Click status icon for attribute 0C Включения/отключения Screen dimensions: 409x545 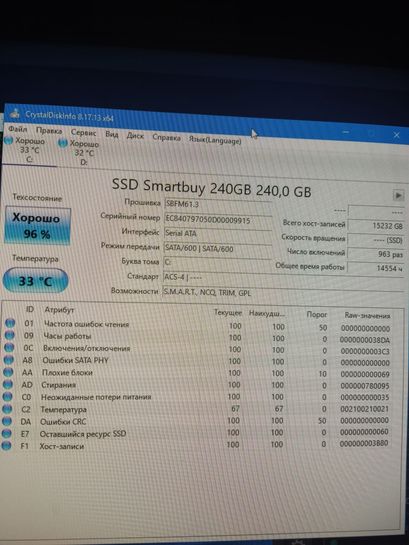point(9,347)
